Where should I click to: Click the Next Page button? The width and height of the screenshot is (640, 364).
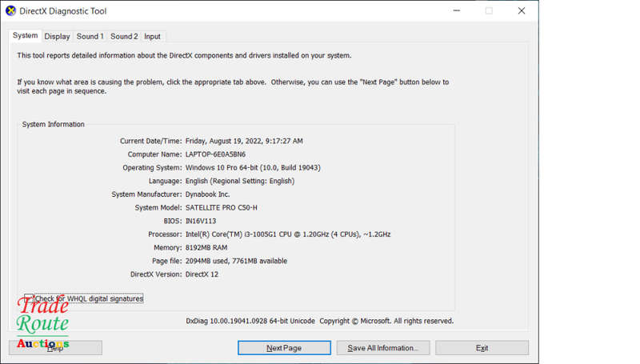click(284, 348)
